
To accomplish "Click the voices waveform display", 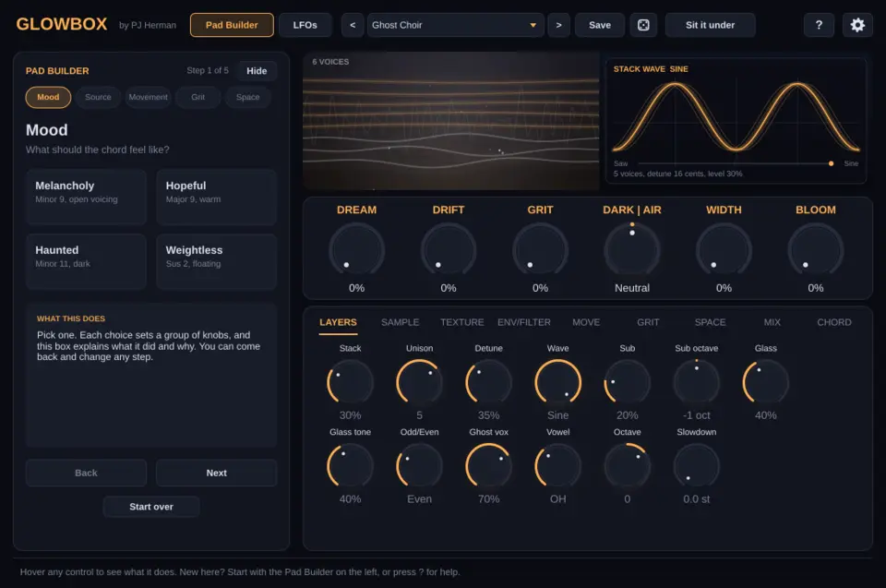I will click(451, 121).
